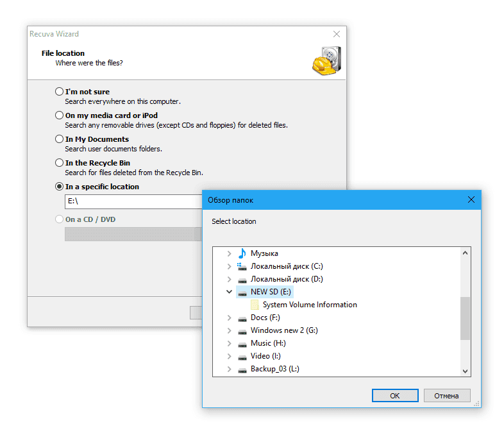This screenshot has height=433, width=504.
Task: Collapse the NEW SD (E:) node
Action: (x=229, y=292)
